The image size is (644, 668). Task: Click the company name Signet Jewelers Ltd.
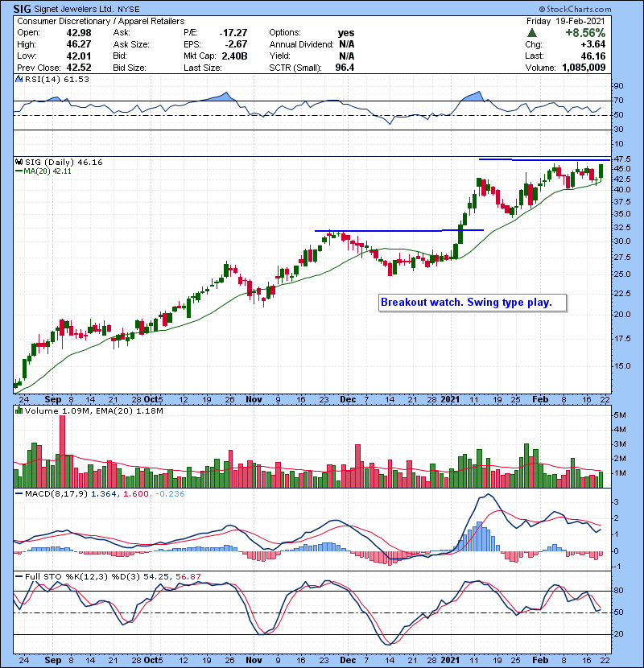click(x=74, y=9)
